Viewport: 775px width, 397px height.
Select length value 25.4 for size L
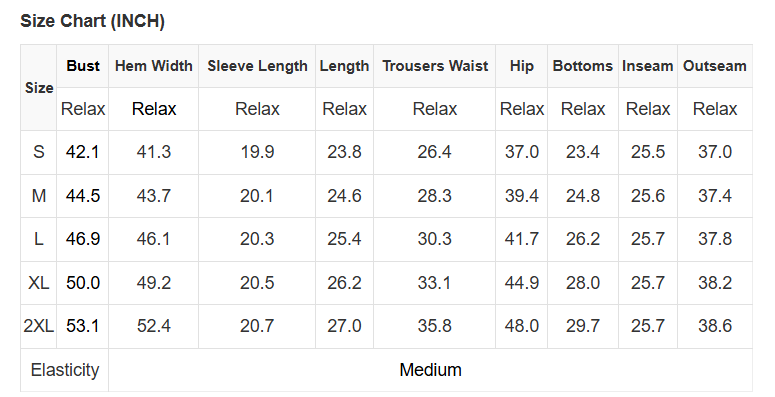[344, 239]
